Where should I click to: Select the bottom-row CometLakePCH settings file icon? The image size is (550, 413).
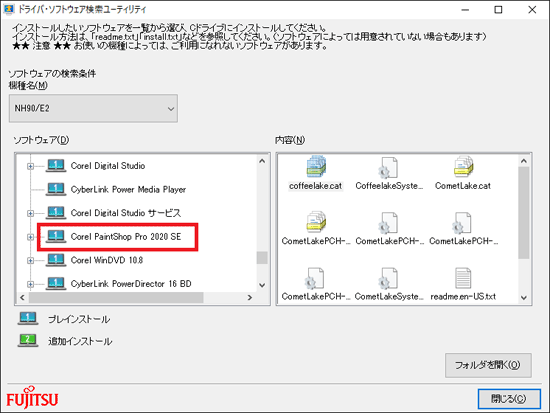pos(315,278)
